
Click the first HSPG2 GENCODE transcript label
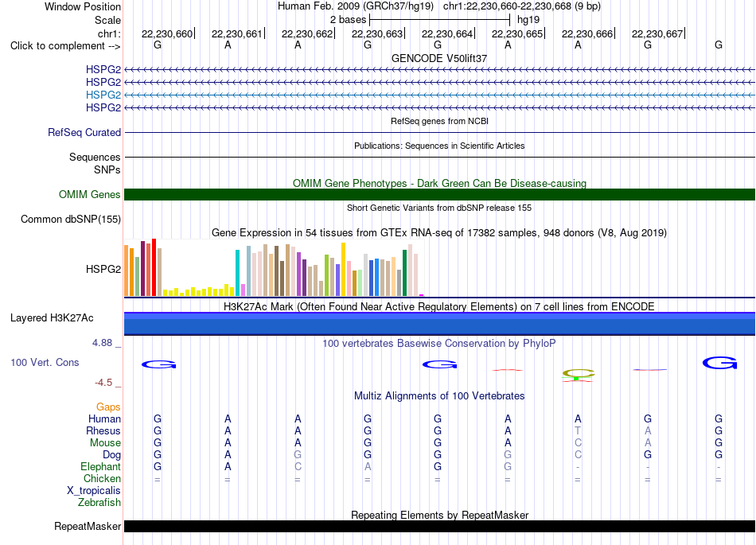coord(103,69)
